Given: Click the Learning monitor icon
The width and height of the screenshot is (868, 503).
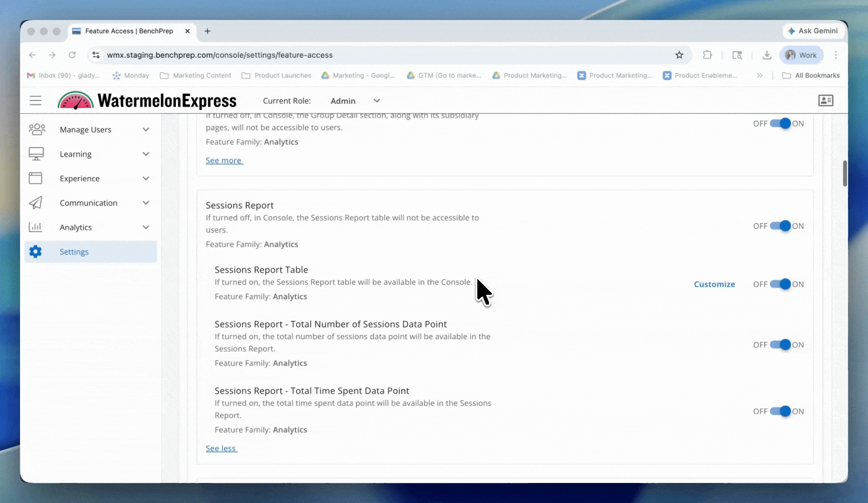Looking at the screenshot, I should (x=36, y=154).
